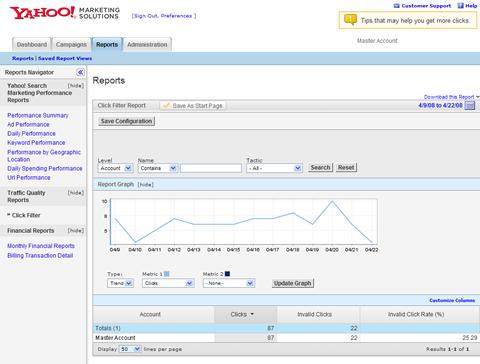Expand the Download this Report menu
Screen dimensions: 480x364
click(x=451, y=97)
